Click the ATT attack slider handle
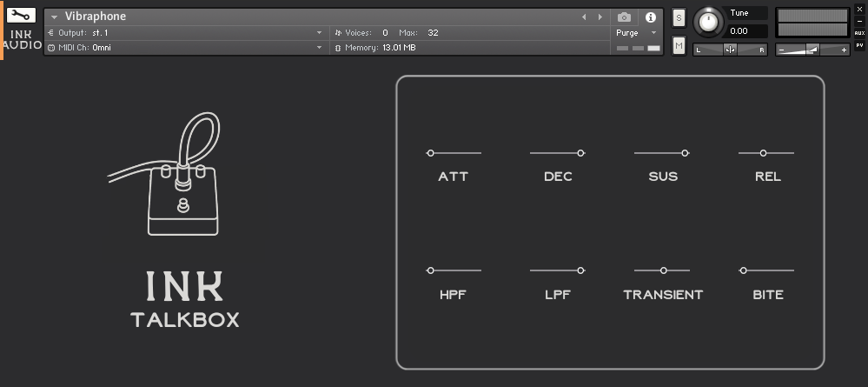Viewport: 868px width, 387px height. (430, 153)
